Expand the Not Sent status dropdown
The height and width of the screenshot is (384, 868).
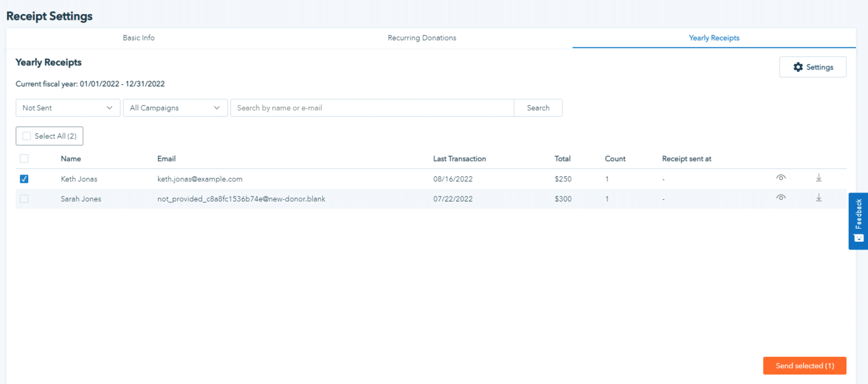68,108
